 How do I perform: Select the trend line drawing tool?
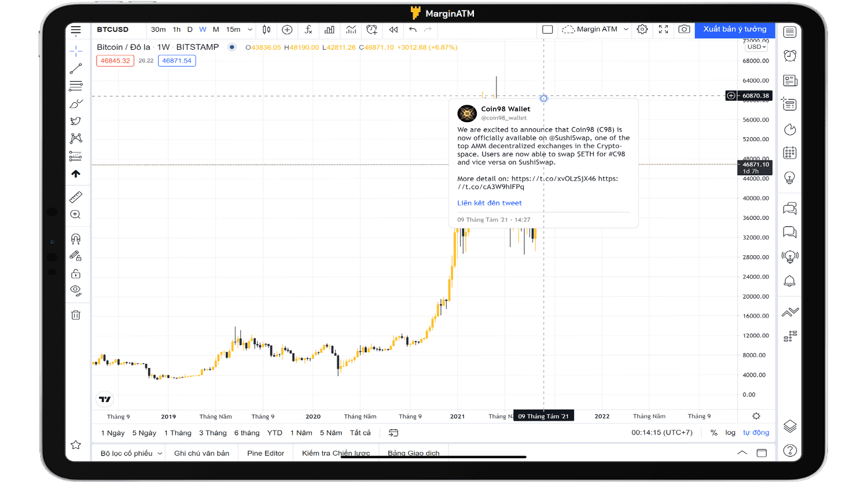coord(76,69)
